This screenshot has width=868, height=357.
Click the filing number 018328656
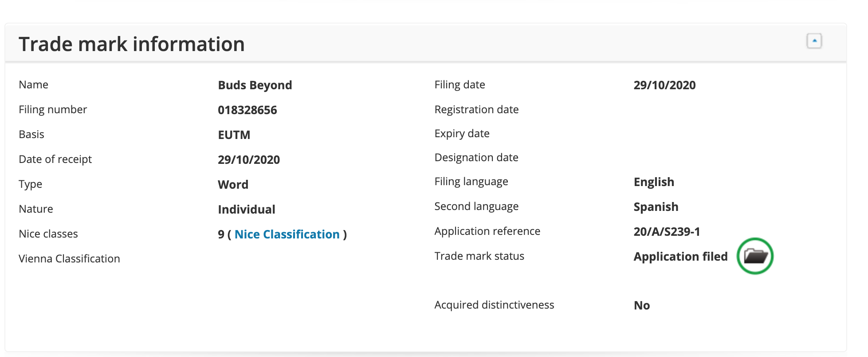pyautogui.click(x=247, y=110)
